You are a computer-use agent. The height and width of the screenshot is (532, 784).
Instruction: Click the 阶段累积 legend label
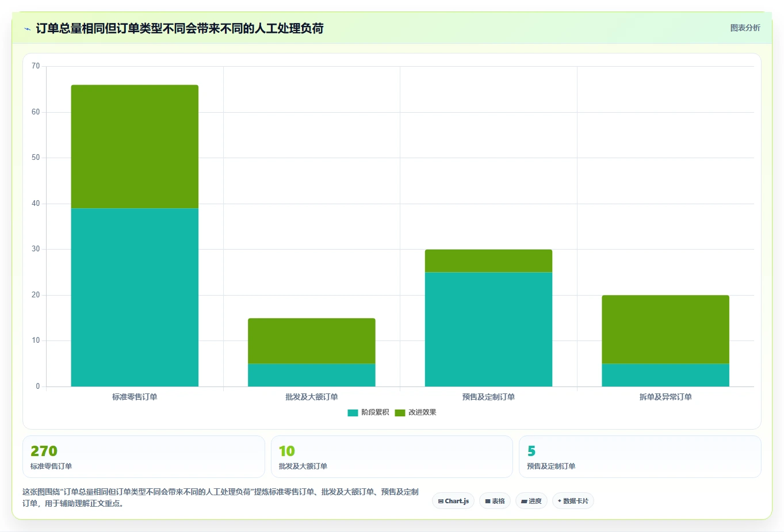coord(375,412)
